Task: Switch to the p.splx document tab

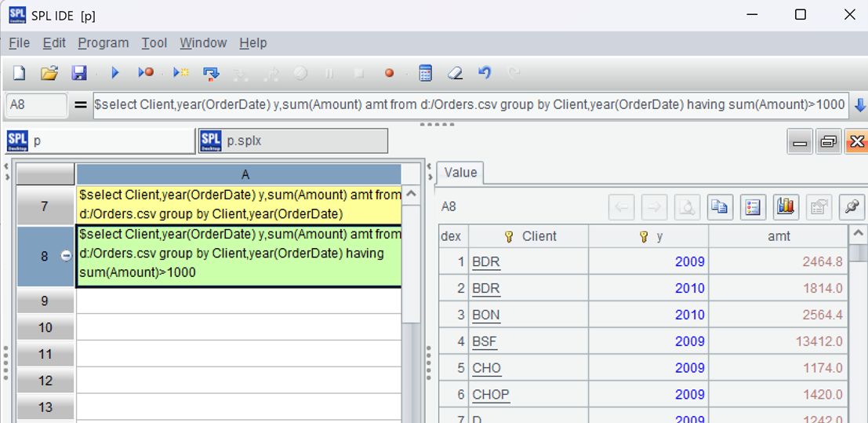Action: point(293,141)
